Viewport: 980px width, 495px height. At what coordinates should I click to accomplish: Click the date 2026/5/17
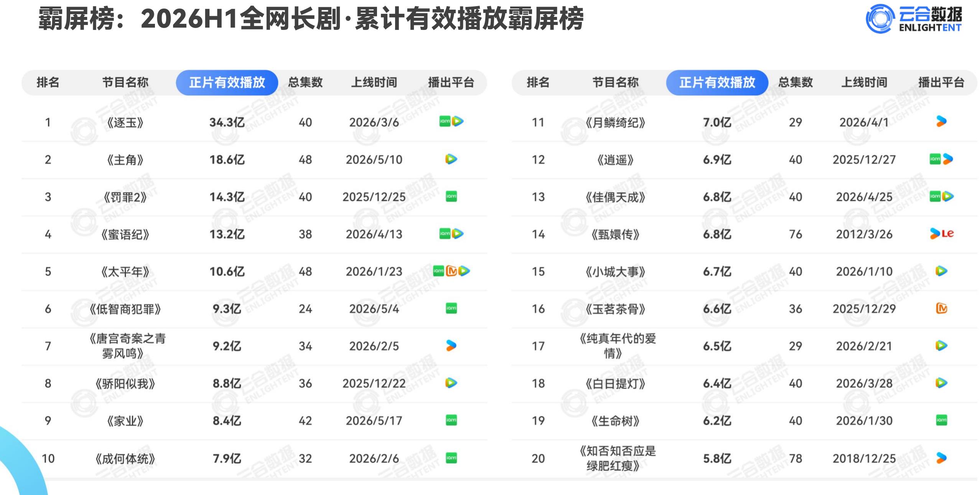click(374, 421)
